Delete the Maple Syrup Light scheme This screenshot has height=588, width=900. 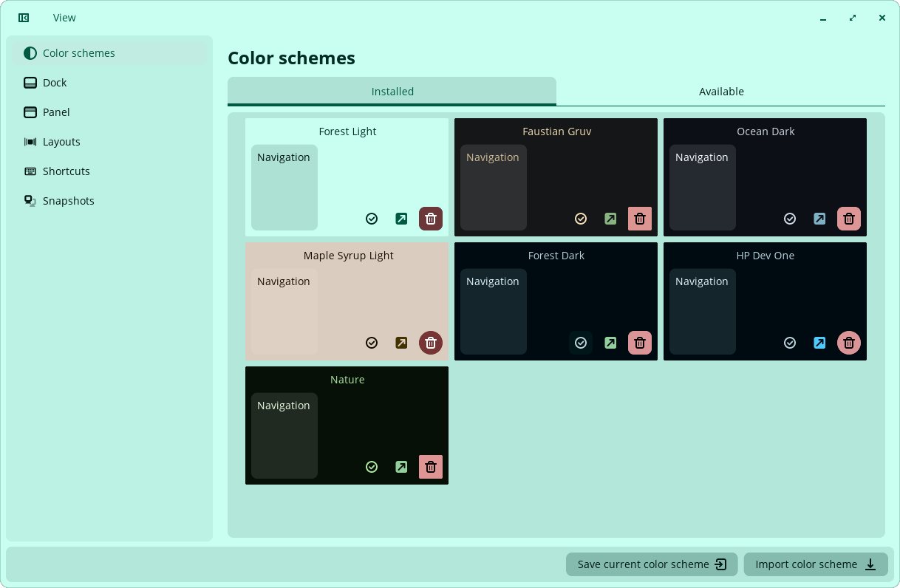point(431,343)
